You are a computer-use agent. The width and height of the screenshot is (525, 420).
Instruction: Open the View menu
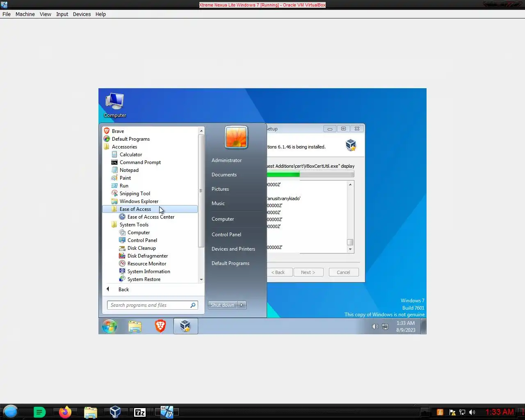click(x=46, y=14)
